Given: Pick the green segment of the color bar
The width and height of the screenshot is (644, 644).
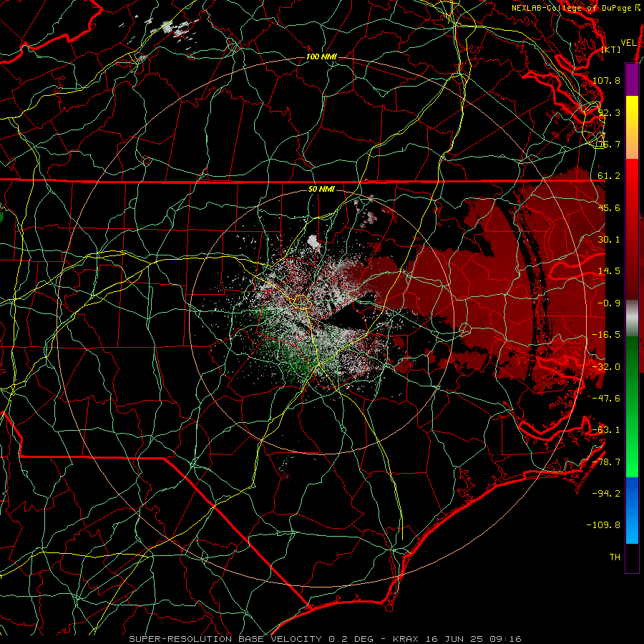Looking at the screenshot, I should [632, 406].
